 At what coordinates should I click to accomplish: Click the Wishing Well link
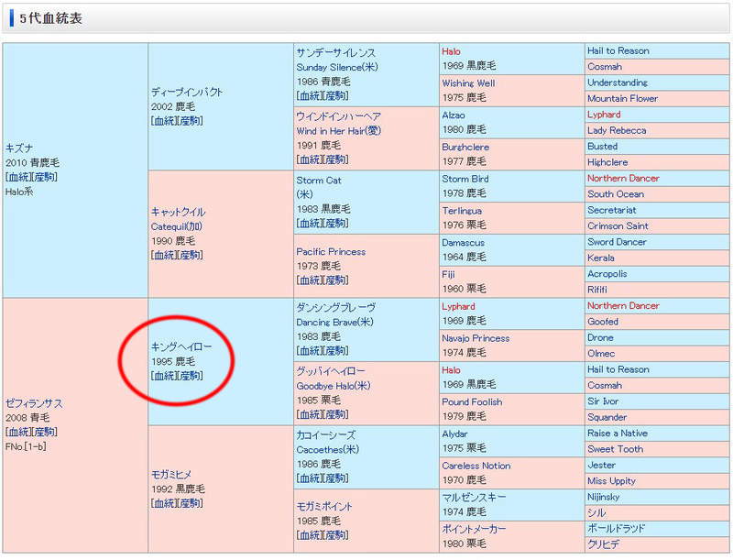pos(467,82)
